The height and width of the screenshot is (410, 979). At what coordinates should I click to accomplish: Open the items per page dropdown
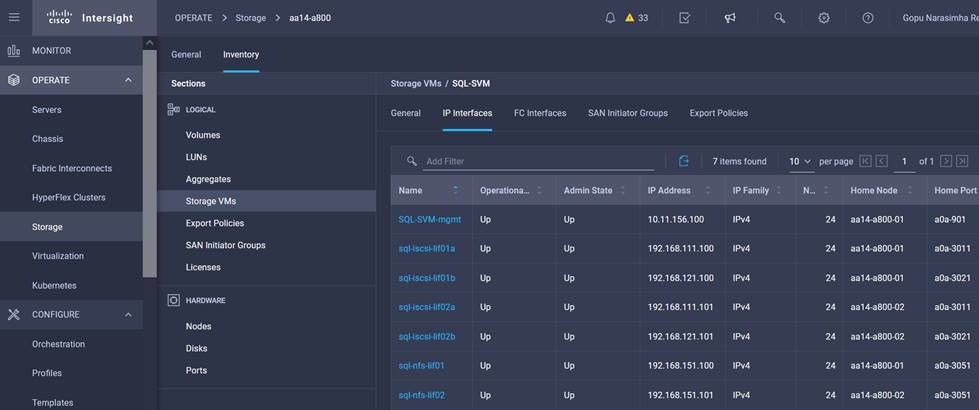coord(801,162)
